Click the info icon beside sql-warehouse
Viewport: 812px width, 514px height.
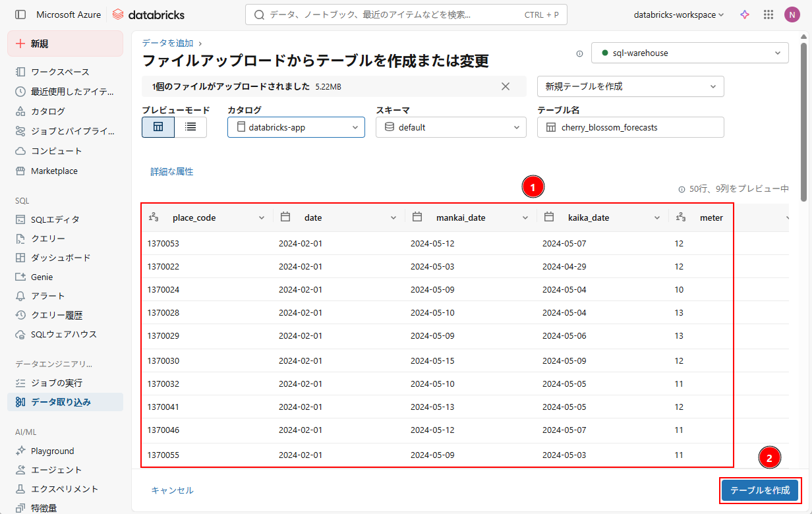(x=580, y=53)
